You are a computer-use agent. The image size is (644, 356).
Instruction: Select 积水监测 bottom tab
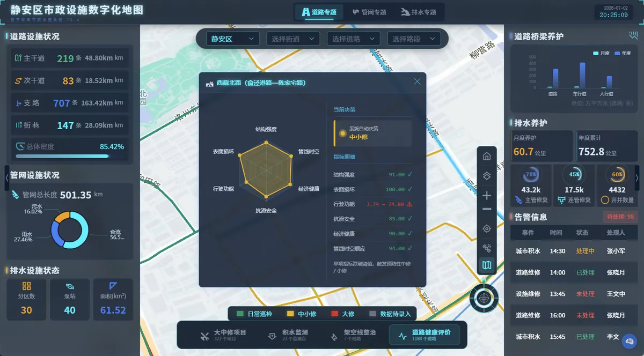point(287,335)
